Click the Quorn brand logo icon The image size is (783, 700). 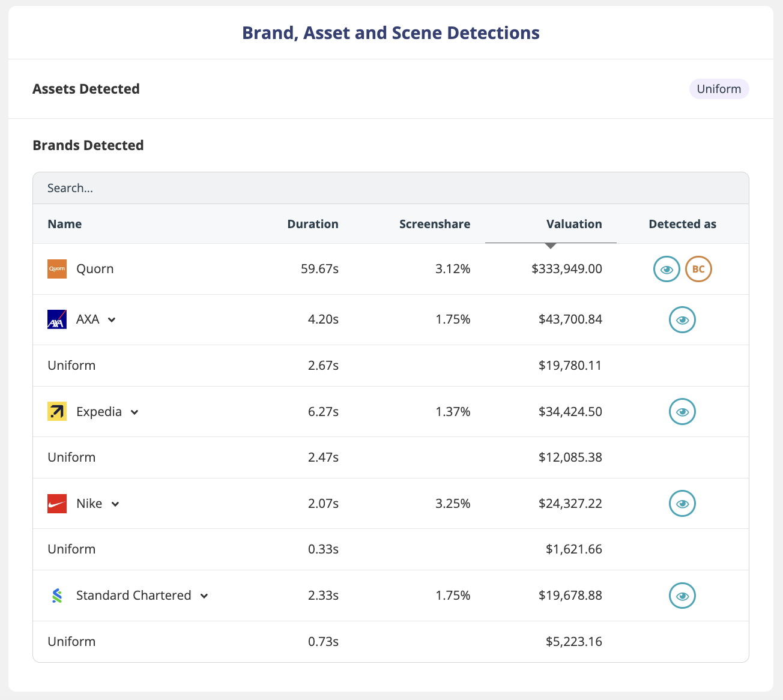(57, 269)
